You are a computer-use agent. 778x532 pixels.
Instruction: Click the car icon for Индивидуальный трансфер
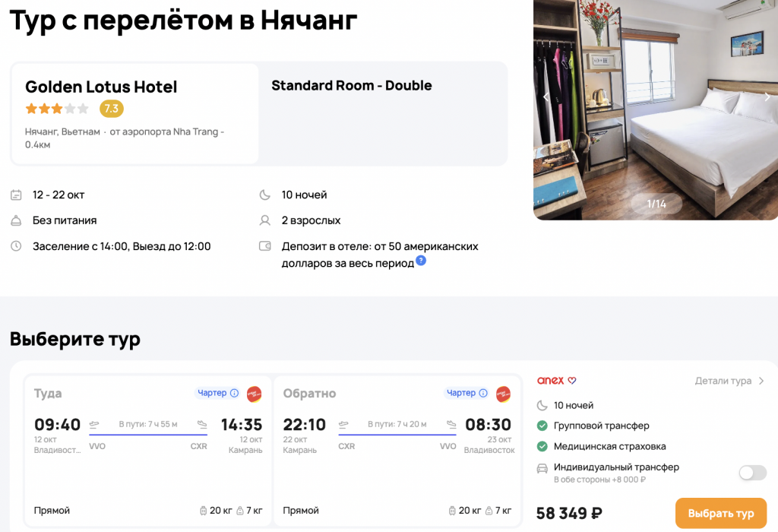(x=542, y=468)
